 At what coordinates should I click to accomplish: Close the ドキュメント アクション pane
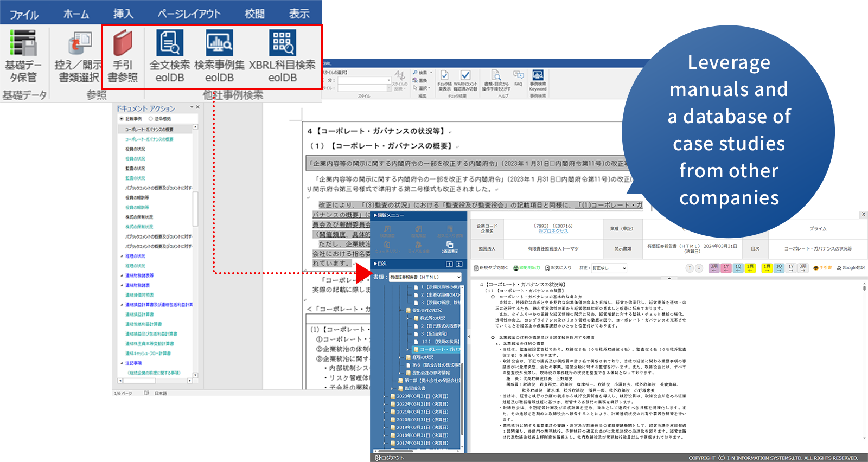pos(197,107)
